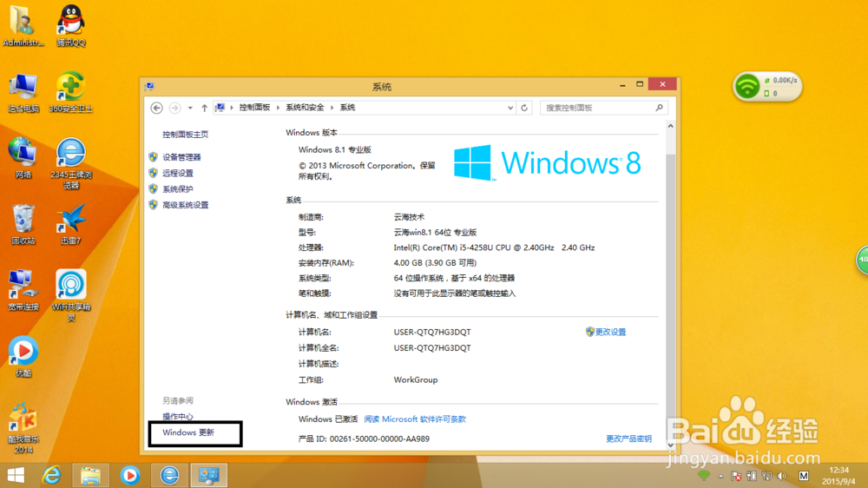Show hidden system tray icons
The image size is (868, 488).
click(x=720, y=476)
